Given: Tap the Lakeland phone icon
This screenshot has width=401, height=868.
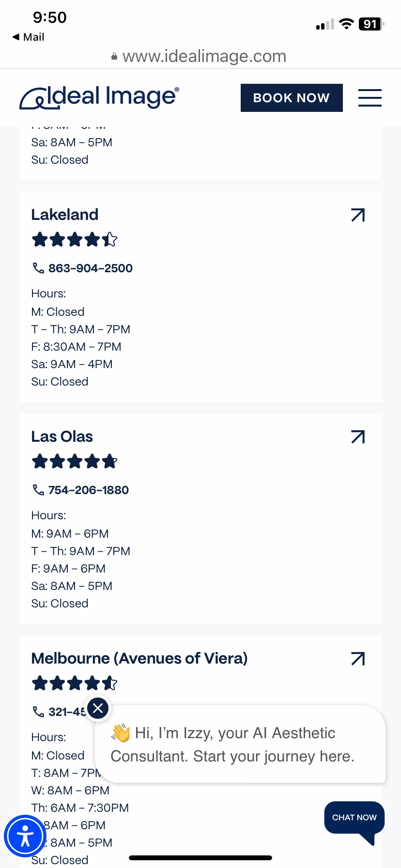Looking at the screenshot, I should pyautogui.click(x=38, y=268).
